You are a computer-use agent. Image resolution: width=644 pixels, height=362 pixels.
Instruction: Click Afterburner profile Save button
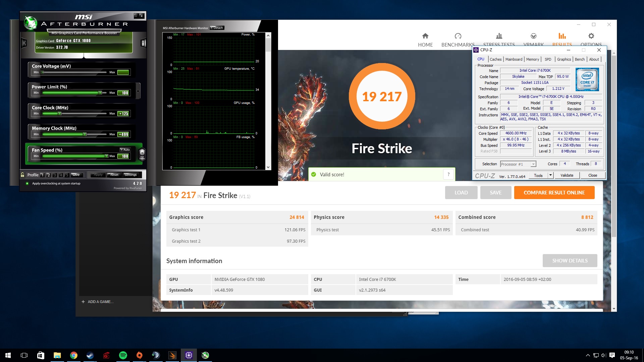(x=76, y=175)
